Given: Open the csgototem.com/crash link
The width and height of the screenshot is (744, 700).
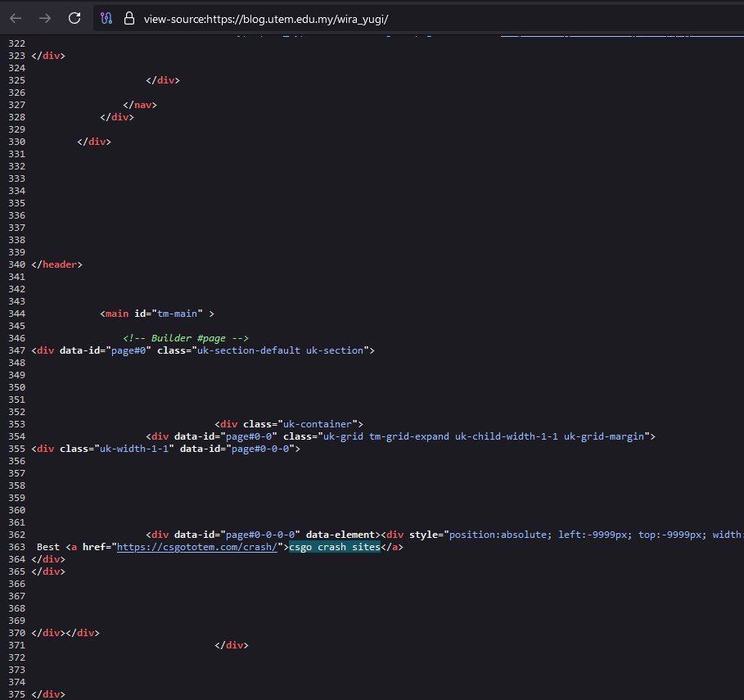Looking at the screenshot, I should pyautogui.click(x=197, y=547).
